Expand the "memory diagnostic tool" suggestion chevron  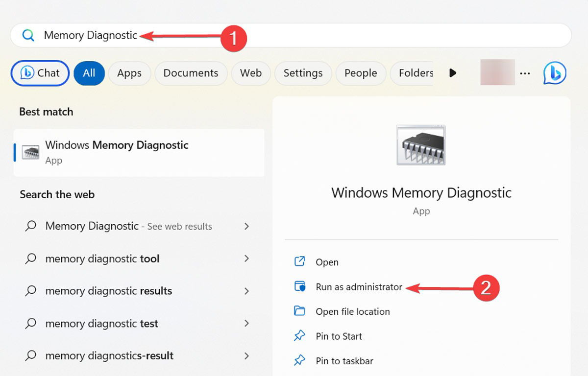pos(246,258)
